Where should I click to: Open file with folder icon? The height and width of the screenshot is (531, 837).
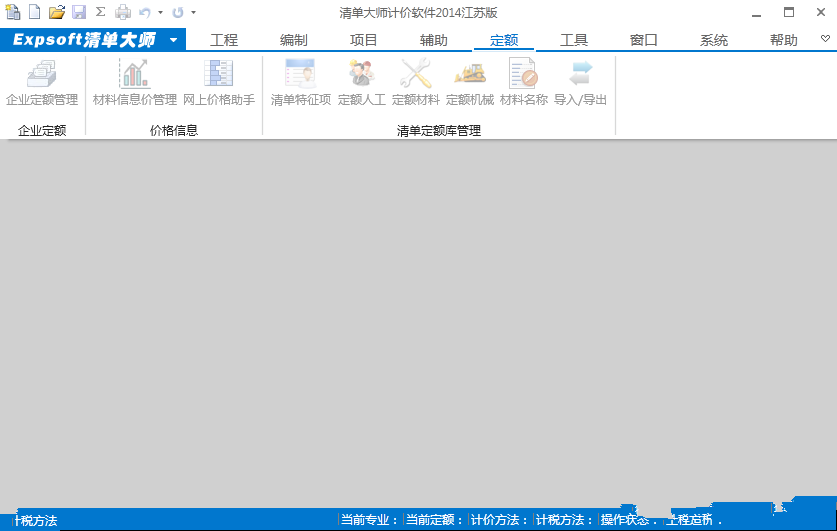[x=57, y=12]
